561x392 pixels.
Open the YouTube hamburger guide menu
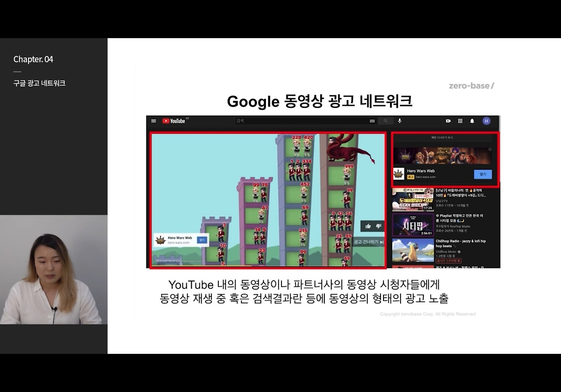pos(153,121)
